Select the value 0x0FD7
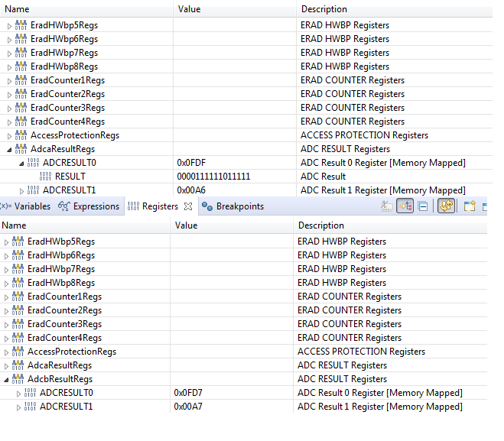Viewport: 504px width, 441px height. coord(188,393)
